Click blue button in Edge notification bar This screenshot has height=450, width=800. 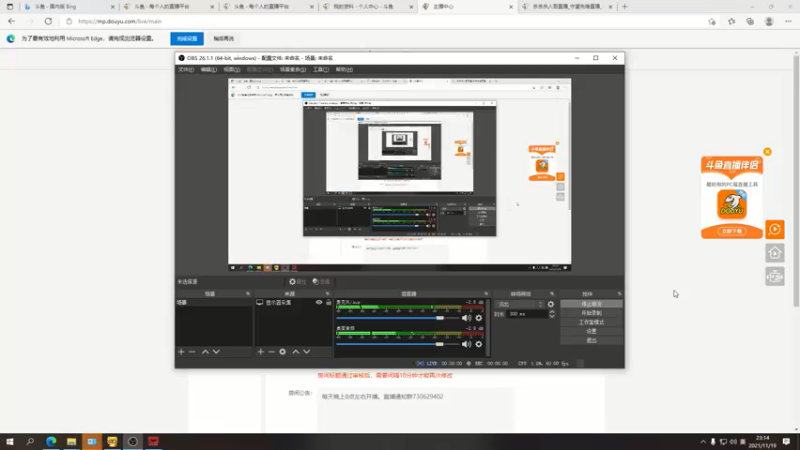pos(187,39)
